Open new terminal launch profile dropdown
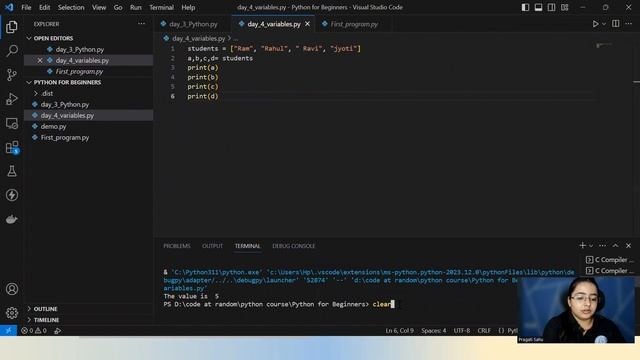 click(x=591, y=246)
